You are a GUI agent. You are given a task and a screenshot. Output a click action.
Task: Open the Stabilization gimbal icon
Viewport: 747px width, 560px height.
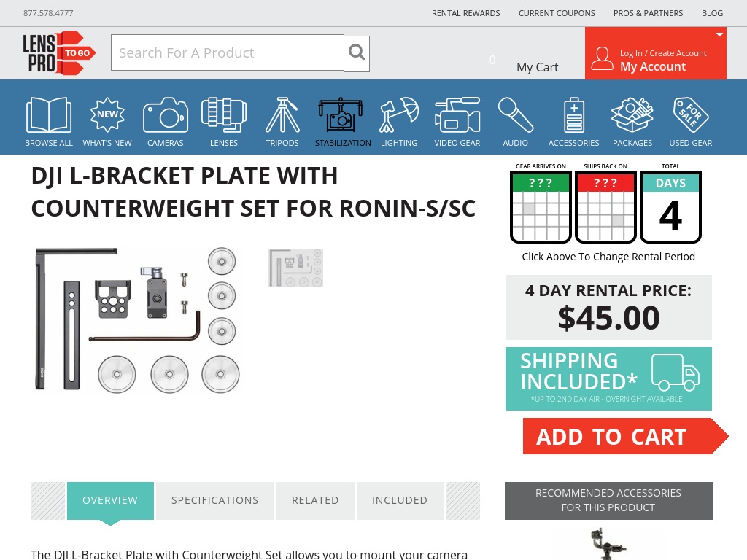tap(341, 114)
